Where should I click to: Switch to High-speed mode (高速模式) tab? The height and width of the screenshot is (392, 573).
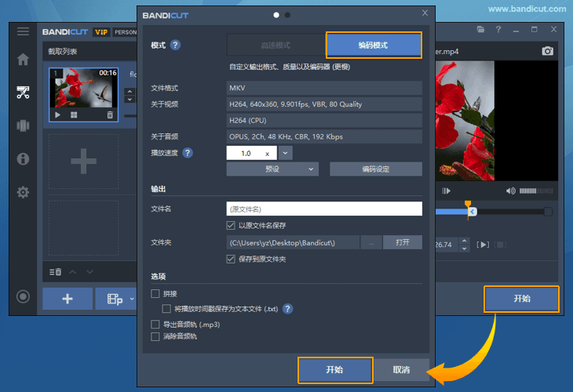tap(276, 45)
